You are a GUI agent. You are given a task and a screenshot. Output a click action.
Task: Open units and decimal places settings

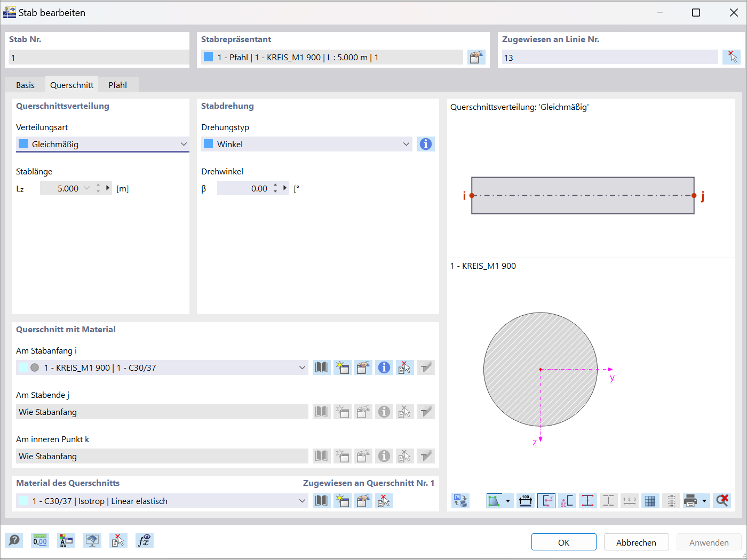coord(40,540)
